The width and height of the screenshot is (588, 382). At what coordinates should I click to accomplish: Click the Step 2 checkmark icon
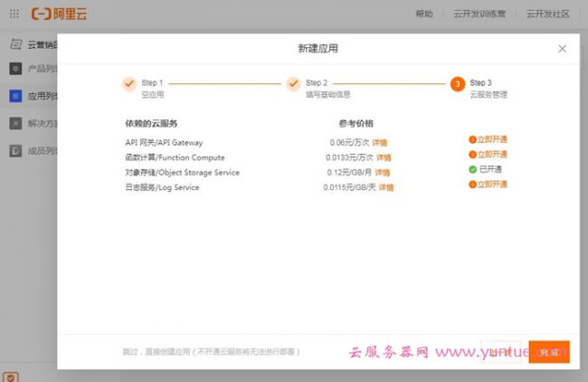293,84
